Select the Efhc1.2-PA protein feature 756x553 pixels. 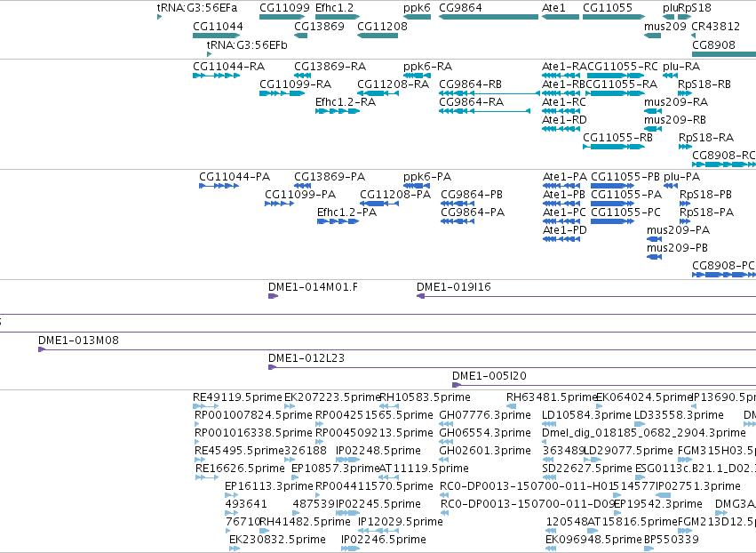[x=338, y=221]
